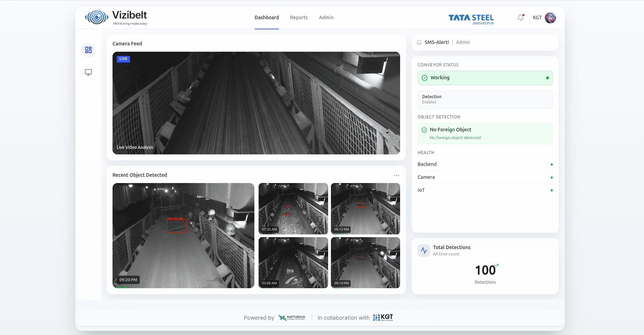Viewport: 644px width, 335px height.
Task: Click the Working status check icon
Action: [425, 78]
